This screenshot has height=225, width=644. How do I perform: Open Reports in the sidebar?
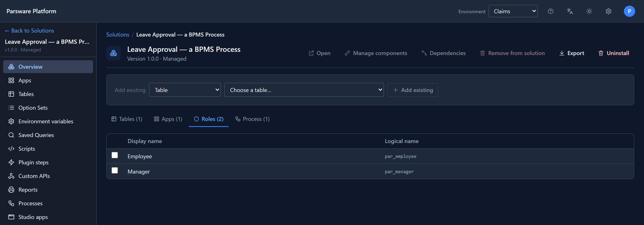(48, 190)
